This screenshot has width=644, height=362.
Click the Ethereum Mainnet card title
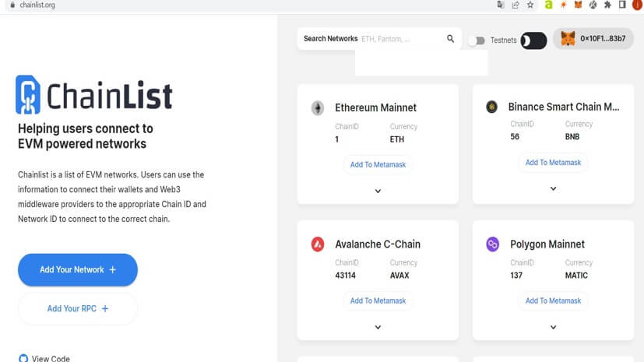pos(375,107)
